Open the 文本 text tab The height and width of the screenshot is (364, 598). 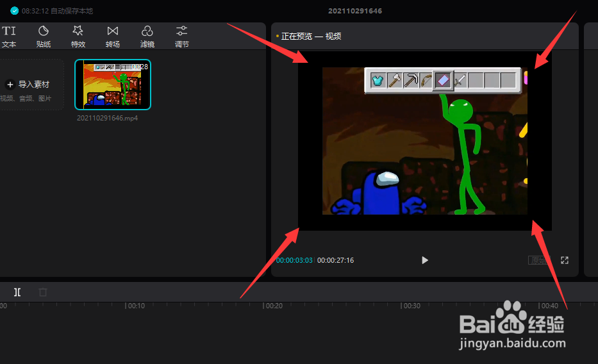click(9, 37)
